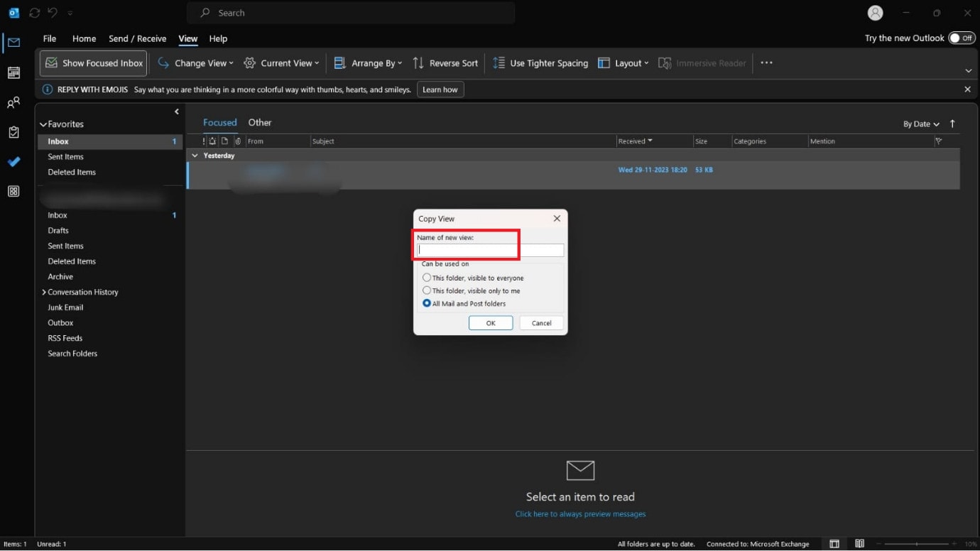Toggle off 'Try the new Outlook' switch

coord(962,38)
